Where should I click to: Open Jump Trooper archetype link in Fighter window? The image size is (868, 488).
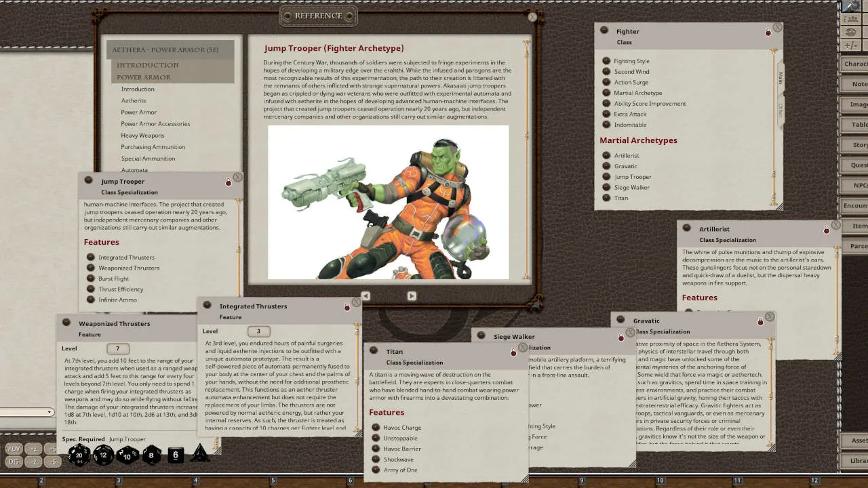[x=606, y=177]
